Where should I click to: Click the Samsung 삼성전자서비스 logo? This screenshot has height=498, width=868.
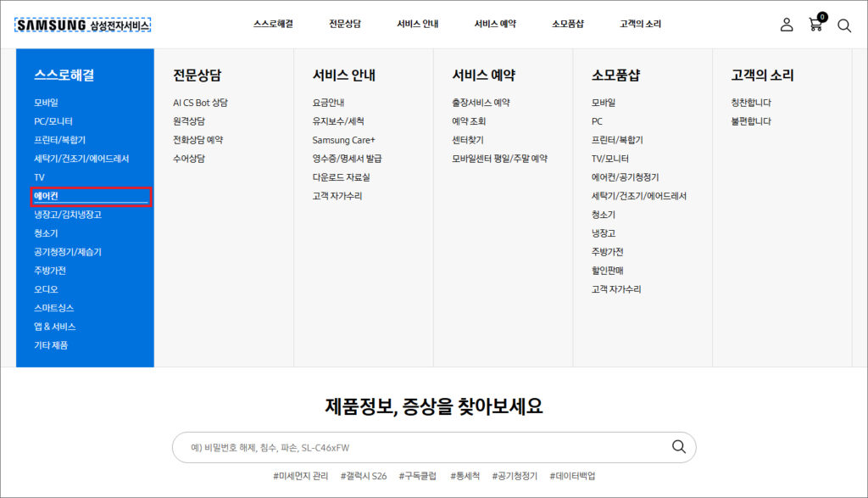pyautogui.click(x=82, y=25)
